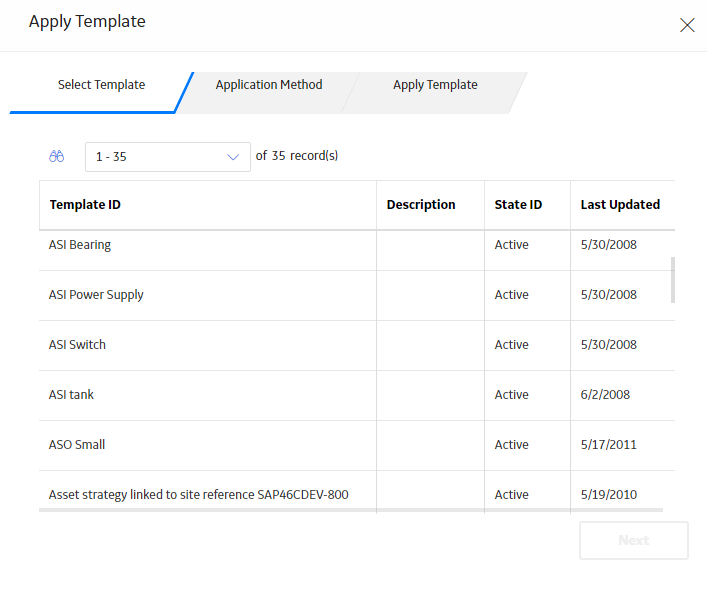Pick the ASI tank template row

[x=357, y=396]
